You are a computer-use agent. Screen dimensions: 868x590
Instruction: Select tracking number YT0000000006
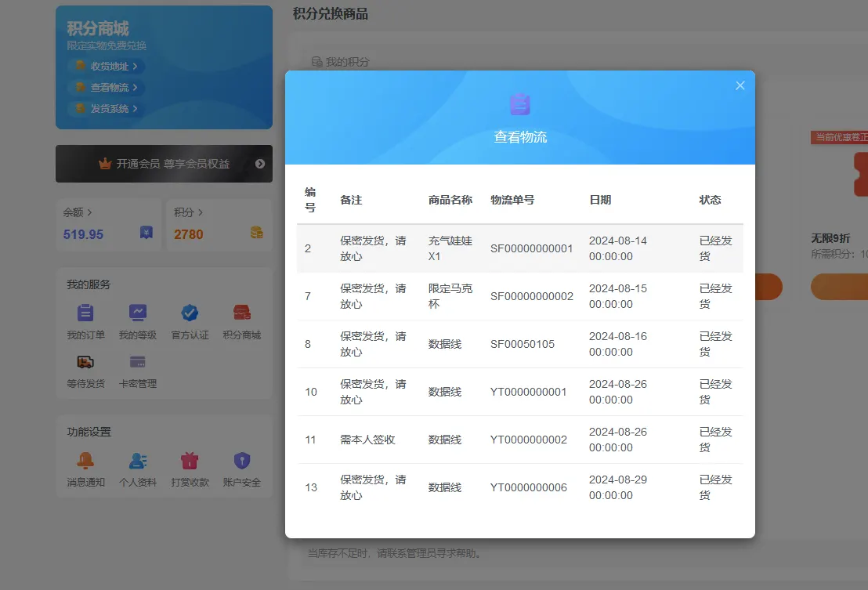coord(529,487)
